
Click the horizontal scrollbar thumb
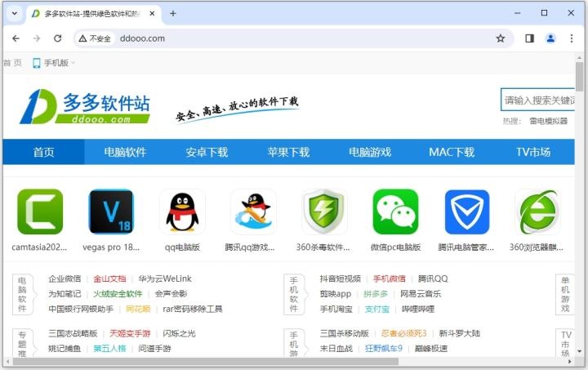(x=206, y=362)
